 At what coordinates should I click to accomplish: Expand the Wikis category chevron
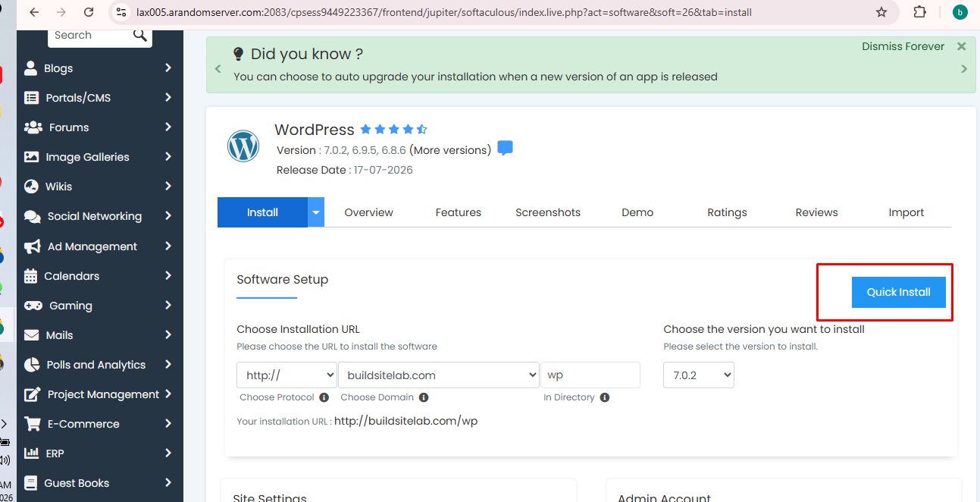point(168,187)
